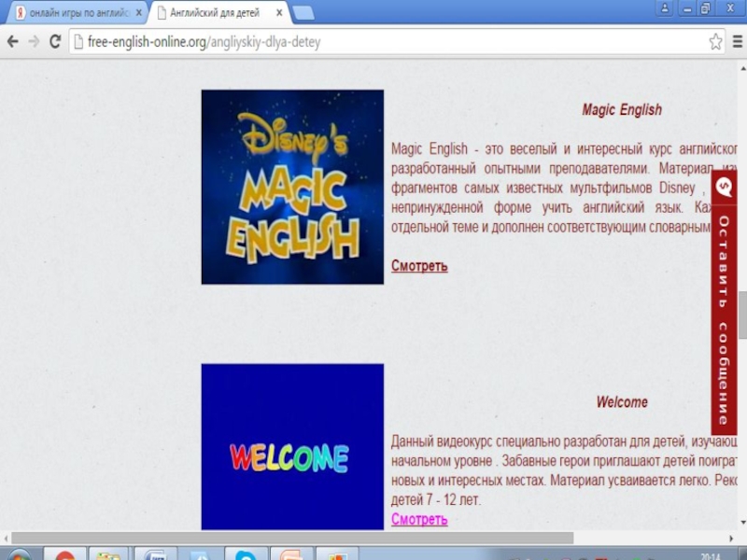Click the 'детей 7 - 12 лет.' text
747x560 pixels.
[436, 499]
